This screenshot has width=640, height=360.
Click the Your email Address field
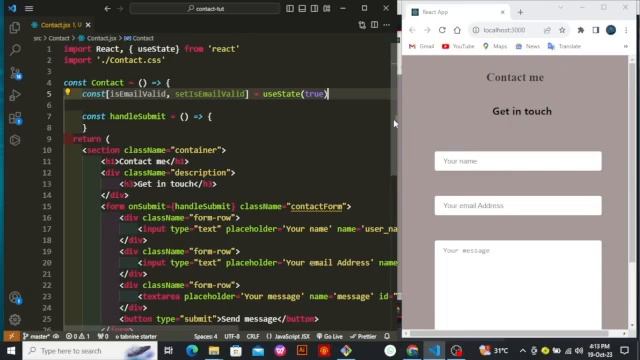(x=518, y=205)
